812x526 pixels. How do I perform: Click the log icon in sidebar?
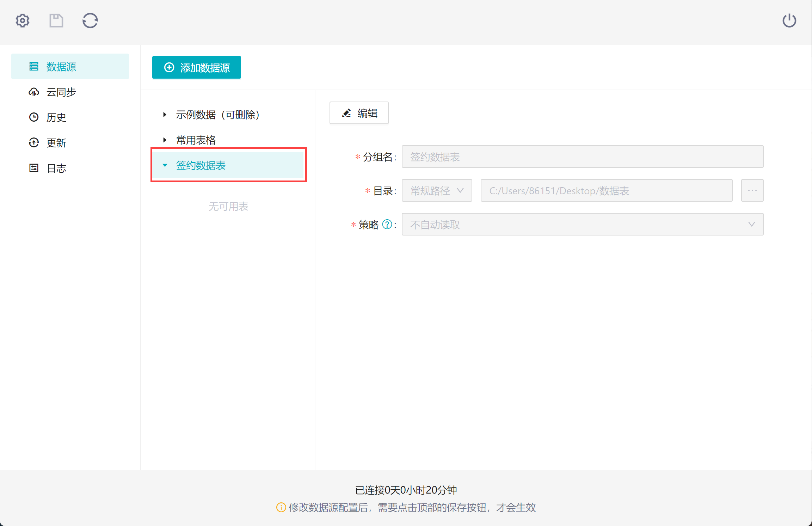pos(34,168)
